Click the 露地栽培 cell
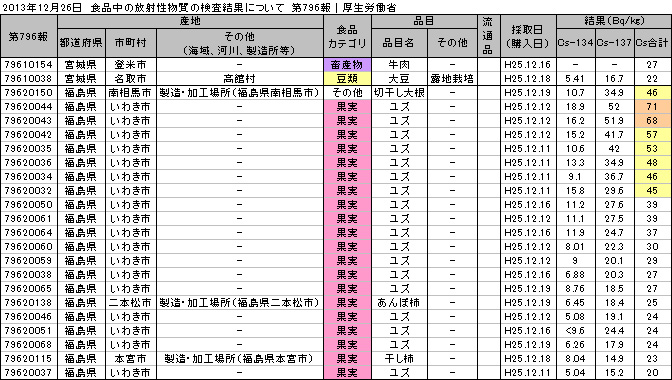Image resolution: width=672 pixels, height=380 pixels. (x=452, y=79)
